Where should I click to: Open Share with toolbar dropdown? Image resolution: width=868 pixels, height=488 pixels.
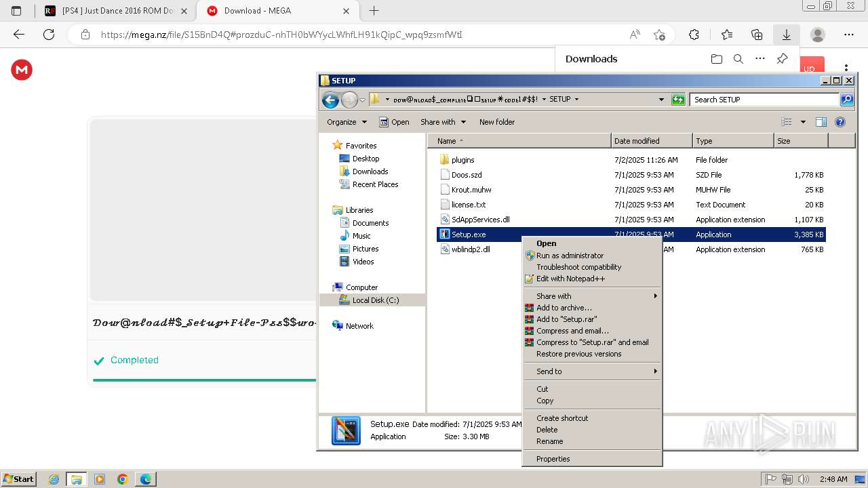[x=443, y=122]
